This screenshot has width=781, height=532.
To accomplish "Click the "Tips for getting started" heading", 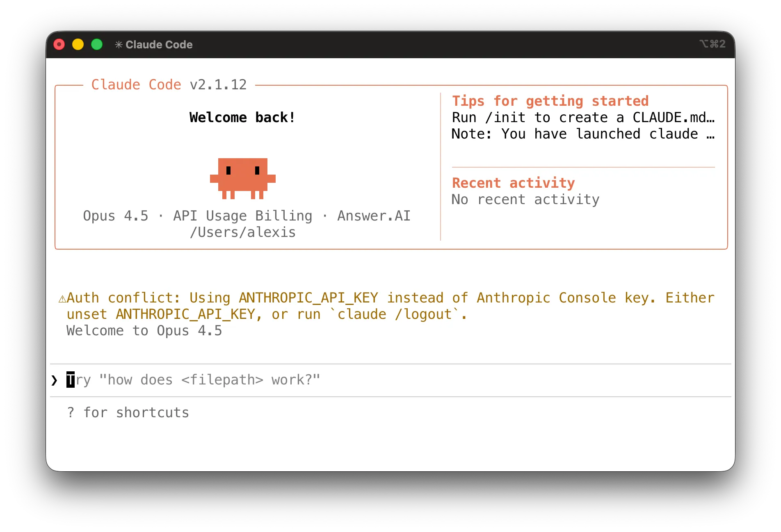I will [x=550, y=101].
